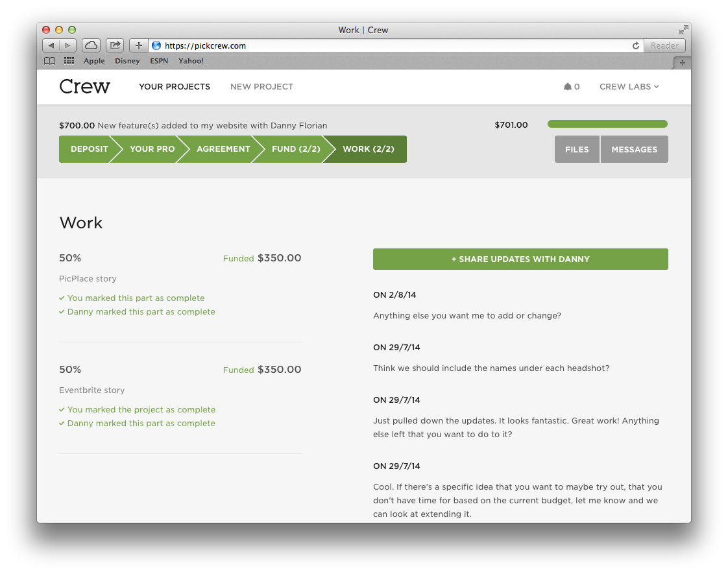Click the ON 2/8/14 update date
The width and height of the screenshot is (728, 574).
pyautogui.click(x=394, y=294)
